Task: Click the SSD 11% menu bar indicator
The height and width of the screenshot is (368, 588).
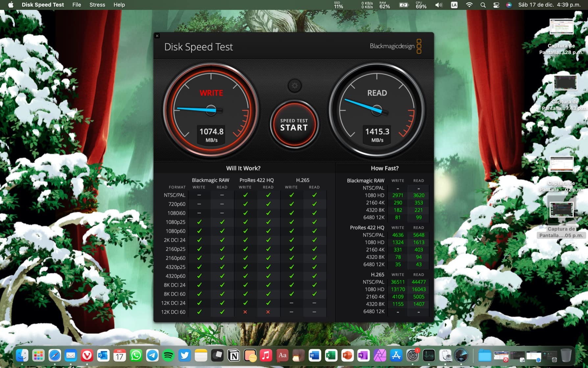Action: pyautogui.click(x=338, y=5)
